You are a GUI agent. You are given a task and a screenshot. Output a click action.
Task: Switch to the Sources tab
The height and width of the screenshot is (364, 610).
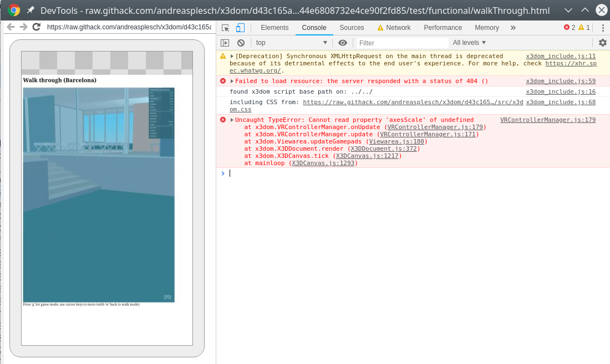[x=352, y=27]
